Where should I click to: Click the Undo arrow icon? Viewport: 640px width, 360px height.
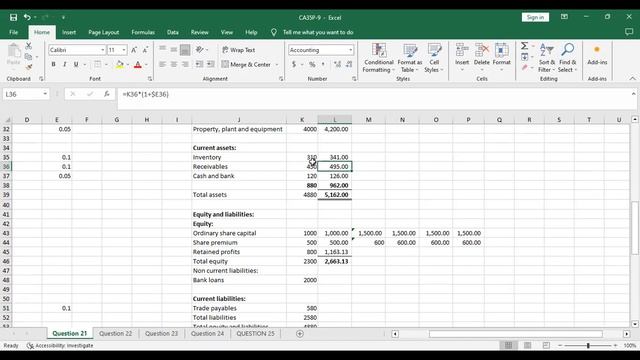point(27,17)
